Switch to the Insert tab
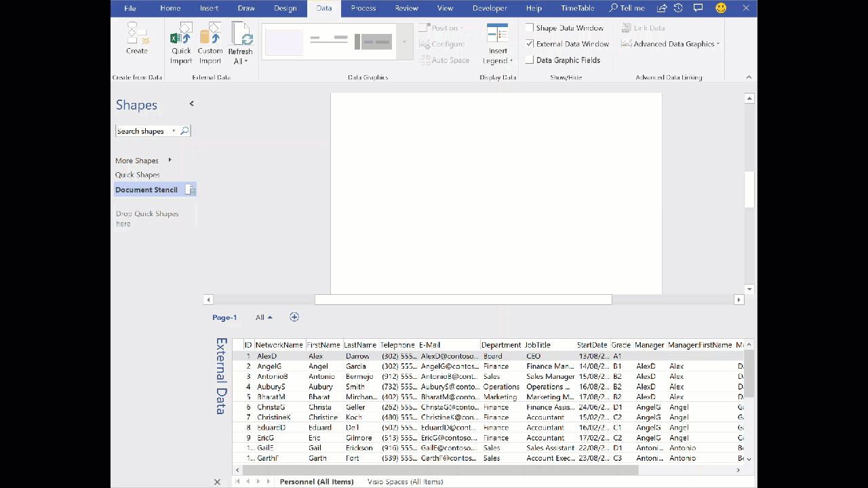Image resolution: width=868 pixels, height=488 pixels. point(209,8)
